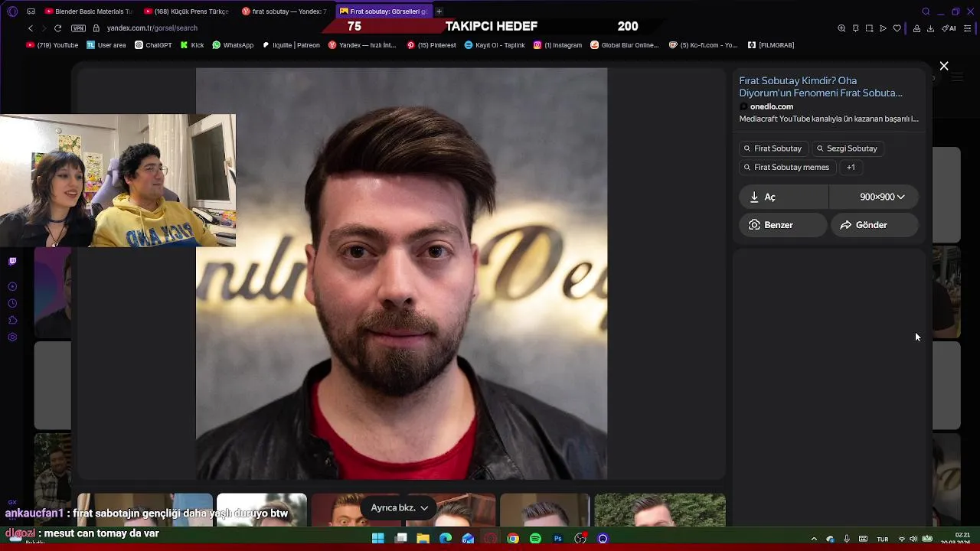The width and height of the screenshot is (980, 551).
Task: Open Twitch in the sidebar
Action: pyautogui.click(x=12, y=261)
